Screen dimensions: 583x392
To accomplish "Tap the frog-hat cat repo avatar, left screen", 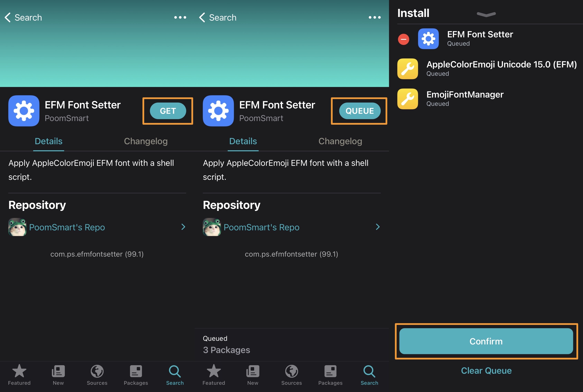I will (x=17, y=227).
